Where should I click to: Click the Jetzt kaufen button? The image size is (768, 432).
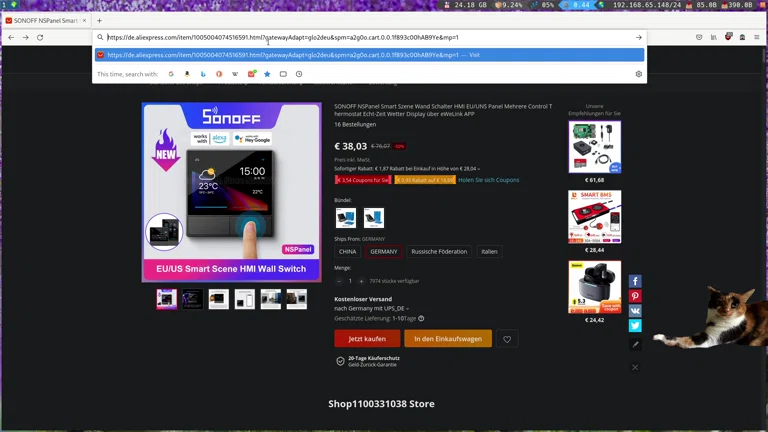tap(367, 339)
